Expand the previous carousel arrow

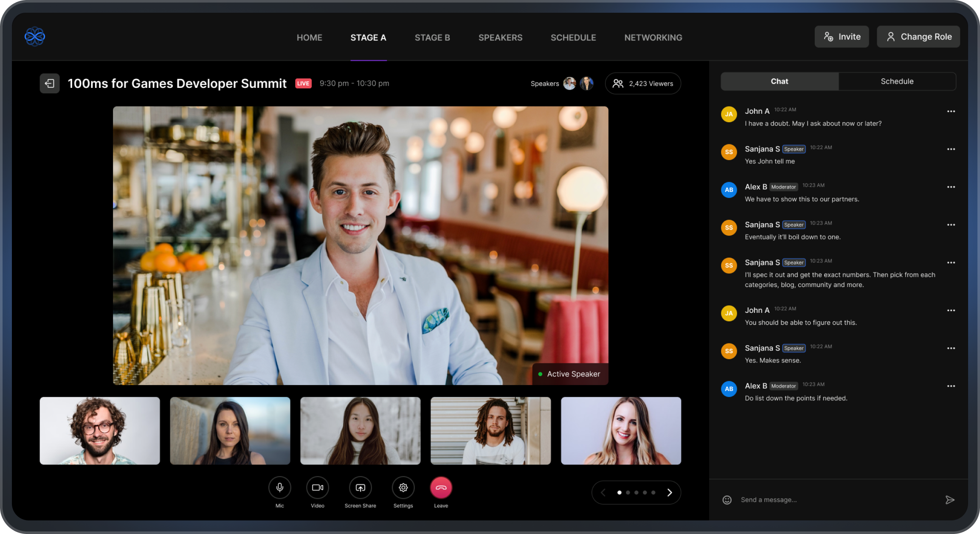[603, 492]
